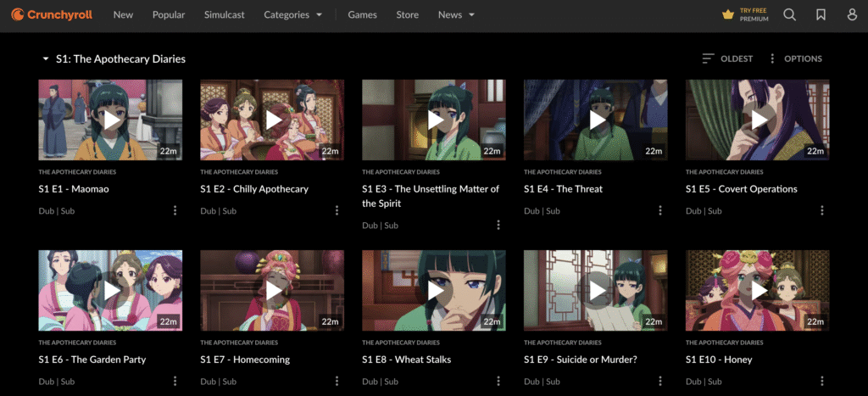
Task: Open the Games page
Action: (362, 15)
